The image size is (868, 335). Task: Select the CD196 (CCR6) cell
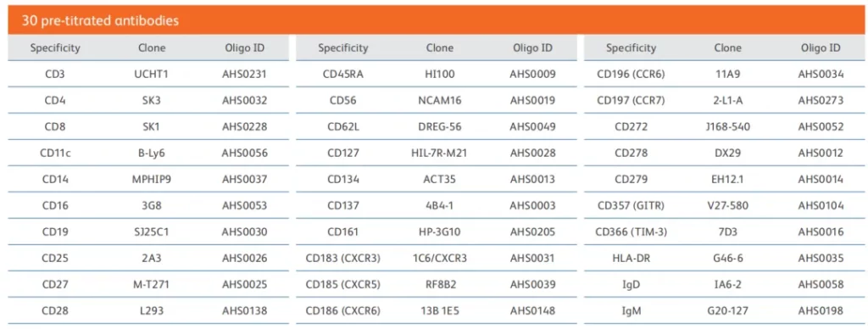pyautogui.click(x=631, y=74)
